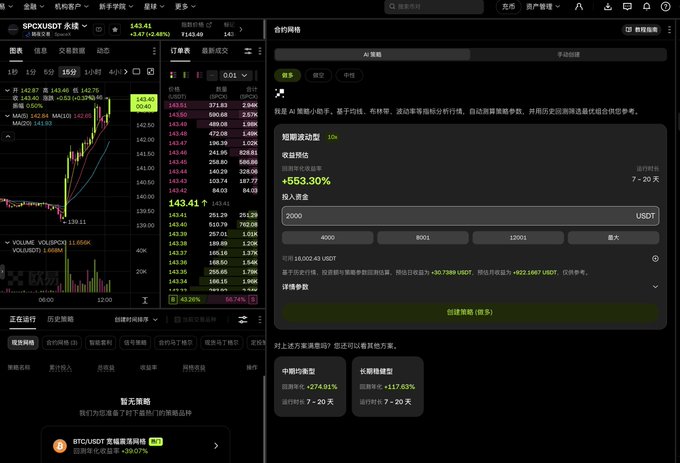Open the 长期稳健型 plan card
Image resolution: width=680 pixels, height=463 pixels.
[x=388, y=387]
